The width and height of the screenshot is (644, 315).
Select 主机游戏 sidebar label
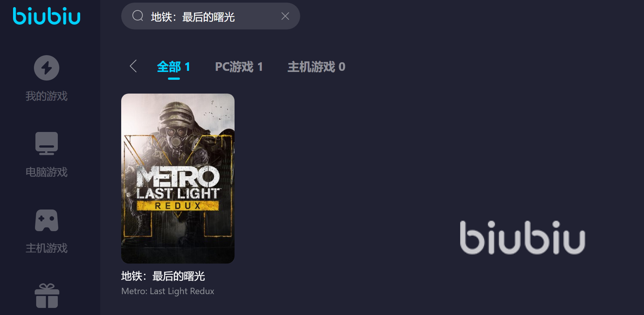[x=47, y=248]
